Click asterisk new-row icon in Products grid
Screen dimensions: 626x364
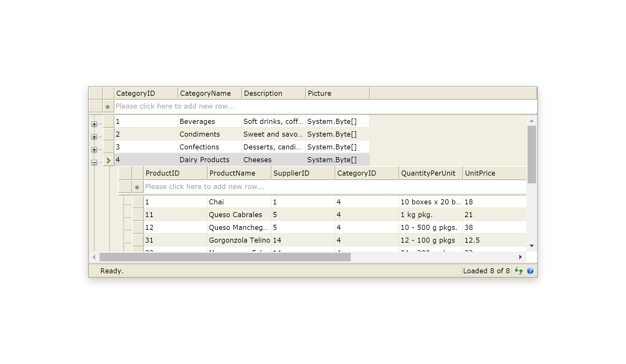point(137,187)
